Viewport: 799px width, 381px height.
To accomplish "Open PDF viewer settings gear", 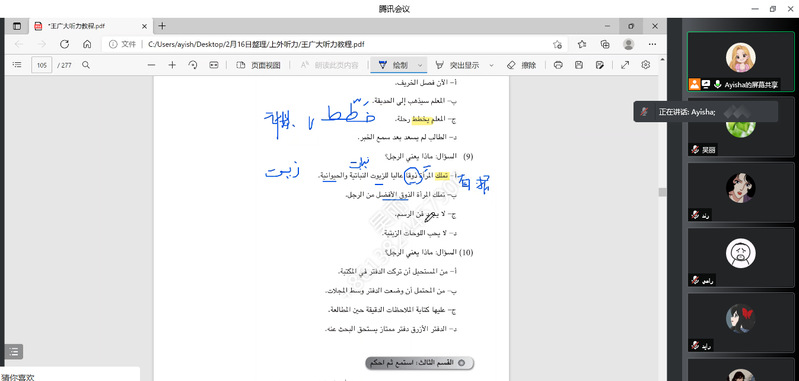I will [646, 65].
